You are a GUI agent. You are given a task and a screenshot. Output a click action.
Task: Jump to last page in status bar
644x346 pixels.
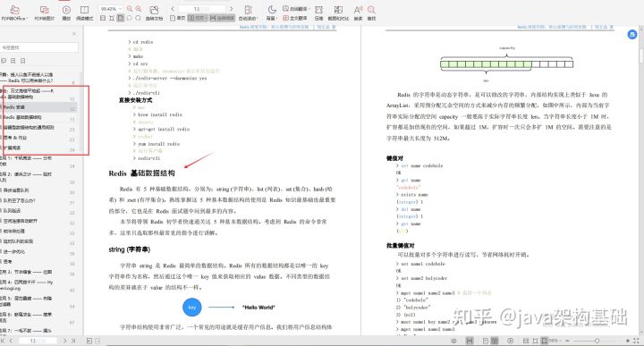pyautogui.click(x=73, y=341)
